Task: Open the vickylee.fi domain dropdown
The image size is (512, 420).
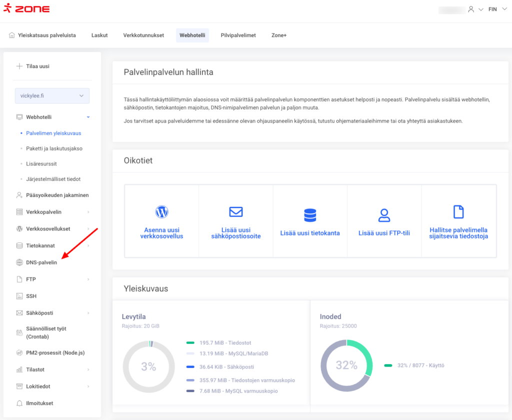Action: (52, 95)
